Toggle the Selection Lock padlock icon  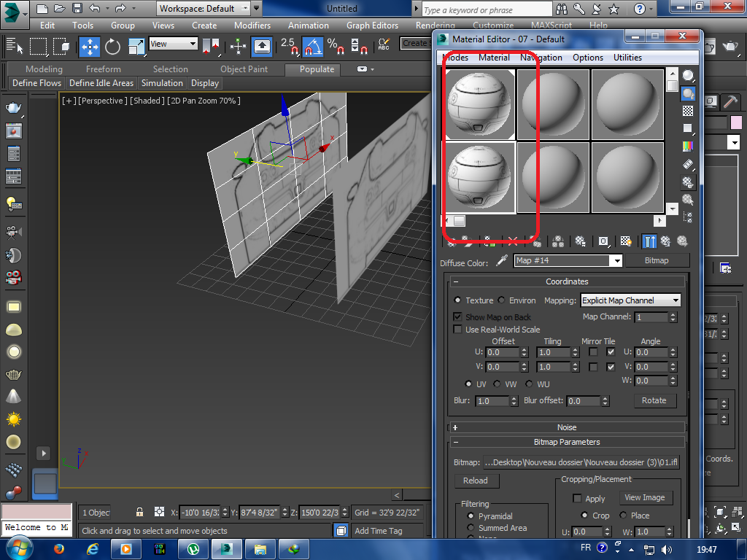tap(139, 512)
